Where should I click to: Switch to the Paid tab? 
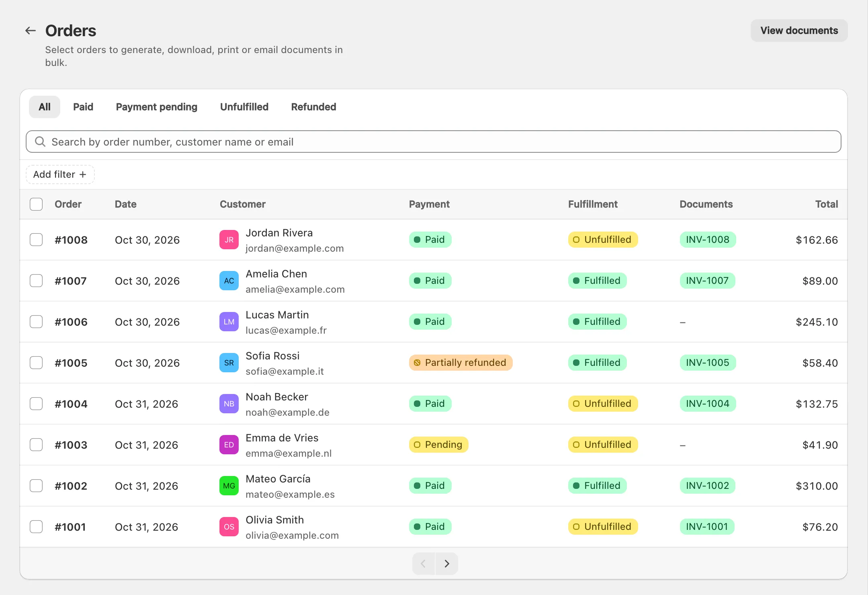point(83,107)
